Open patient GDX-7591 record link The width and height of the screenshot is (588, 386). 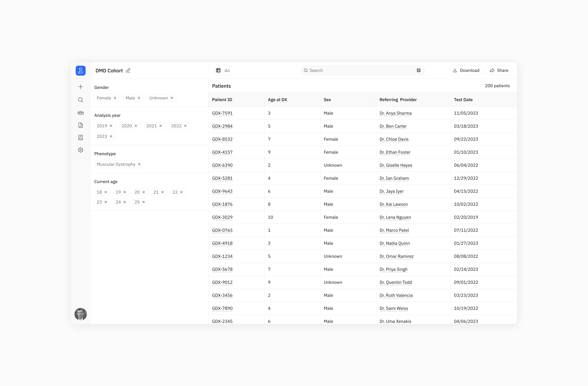click(222, 113)
